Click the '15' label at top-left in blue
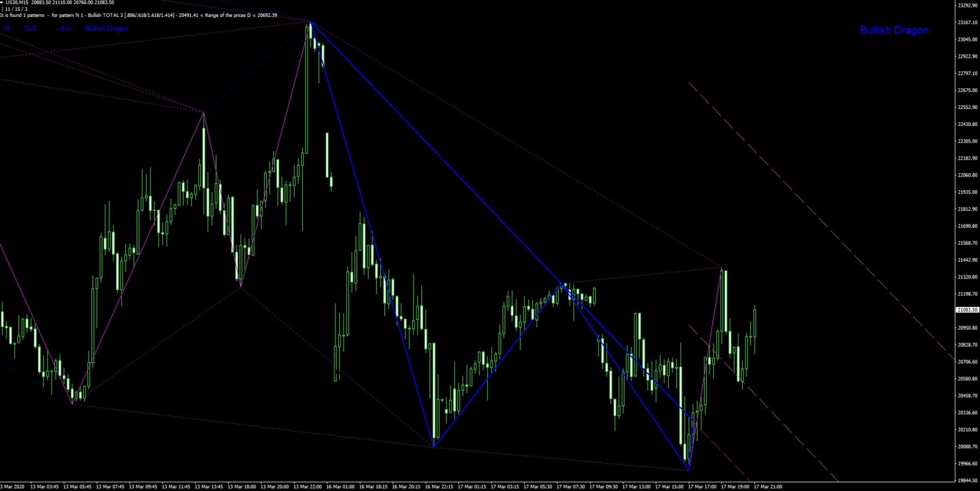This screenshot has width=980, height=491. (x=7, y=28)
